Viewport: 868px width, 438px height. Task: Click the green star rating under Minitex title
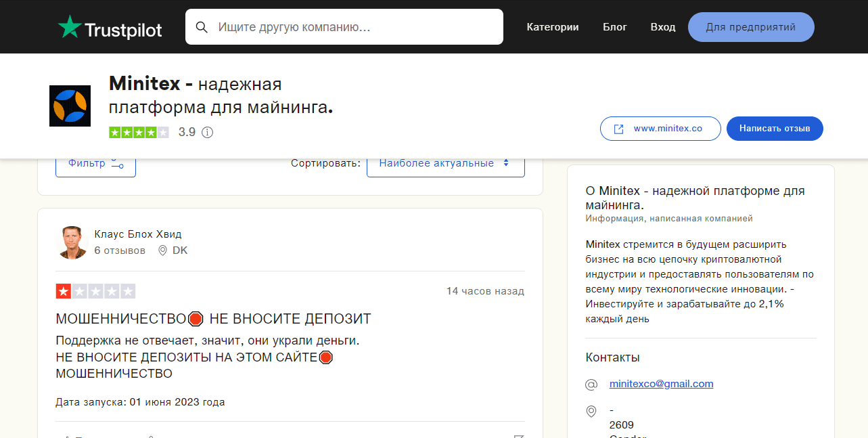[x=139, y=133]
